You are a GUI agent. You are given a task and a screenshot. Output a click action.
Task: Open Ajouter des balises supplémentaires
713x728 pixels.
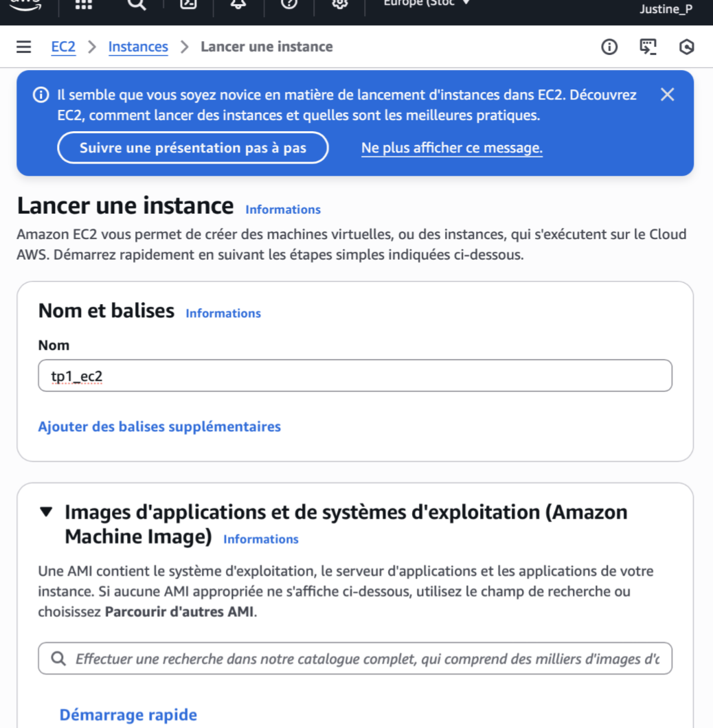pos(159,426)
